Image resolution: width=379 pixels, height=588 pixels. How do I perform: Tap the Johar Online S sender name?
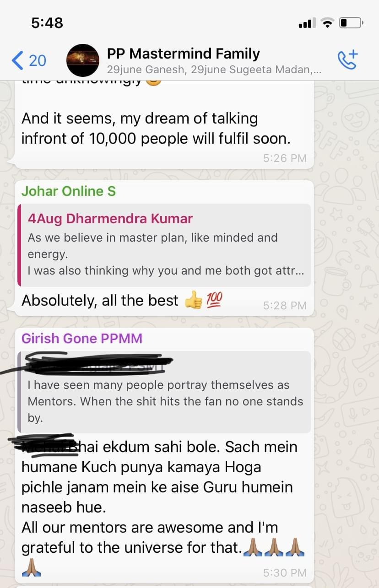[69, 191]
